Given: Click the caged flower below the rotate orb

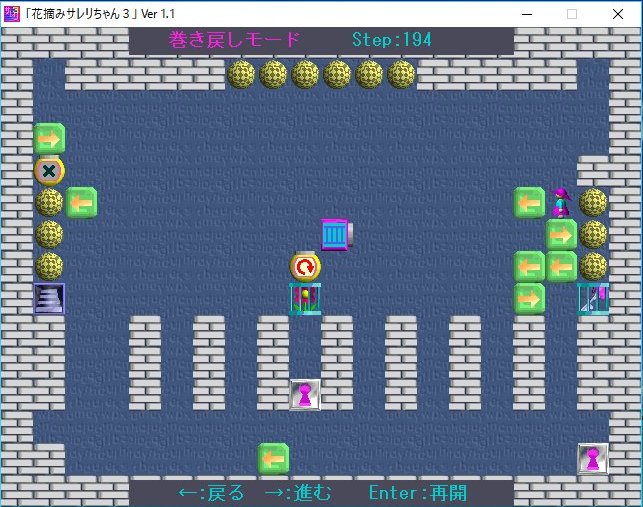Looking at the screenshot, I should 305,299.
